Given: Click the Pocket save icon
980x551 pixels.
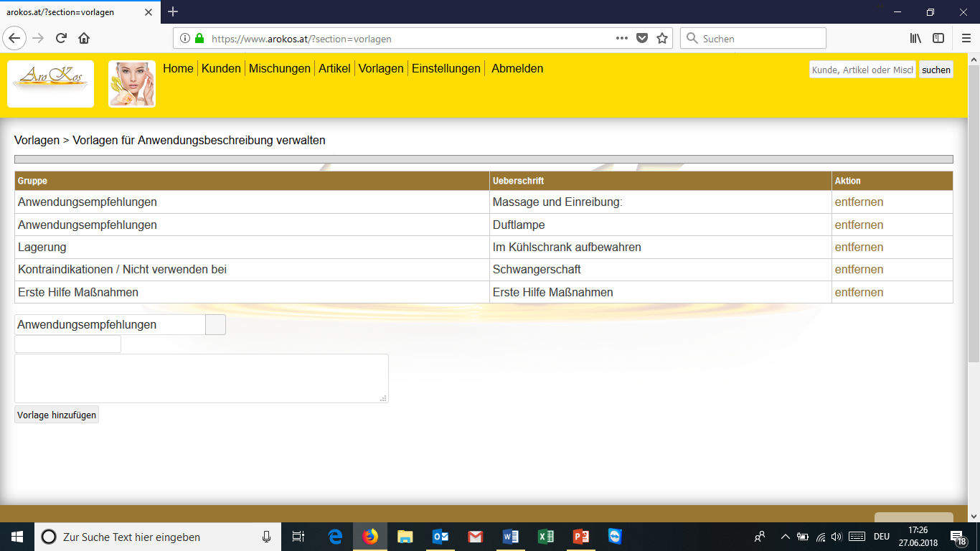Looking at the screenshot, I should point(643,39).
